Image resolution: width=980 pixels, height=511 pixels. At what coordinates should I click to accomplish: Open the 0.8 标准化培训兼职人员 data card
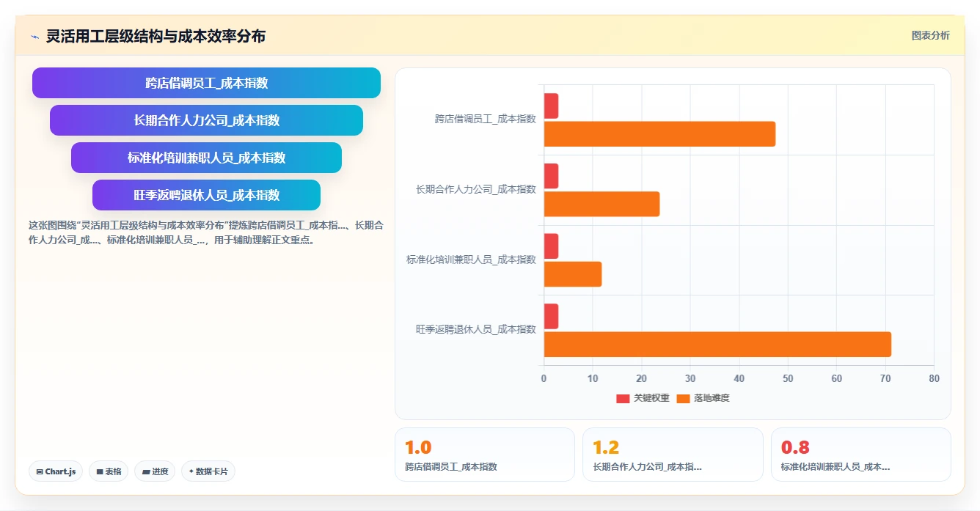[x=861, y=455]
